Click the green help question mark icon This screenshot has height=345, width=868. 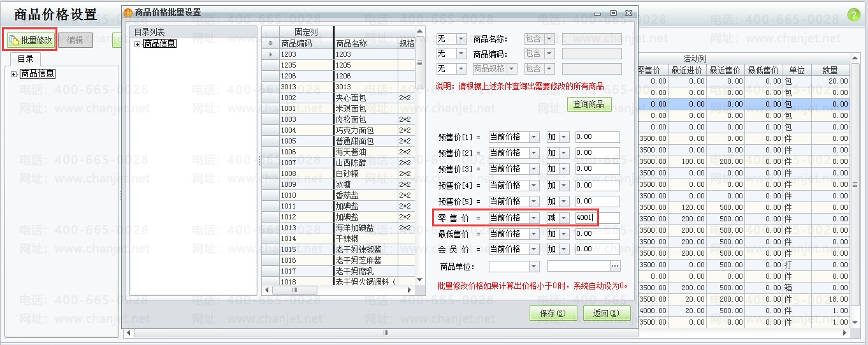(x=853, y=15)
